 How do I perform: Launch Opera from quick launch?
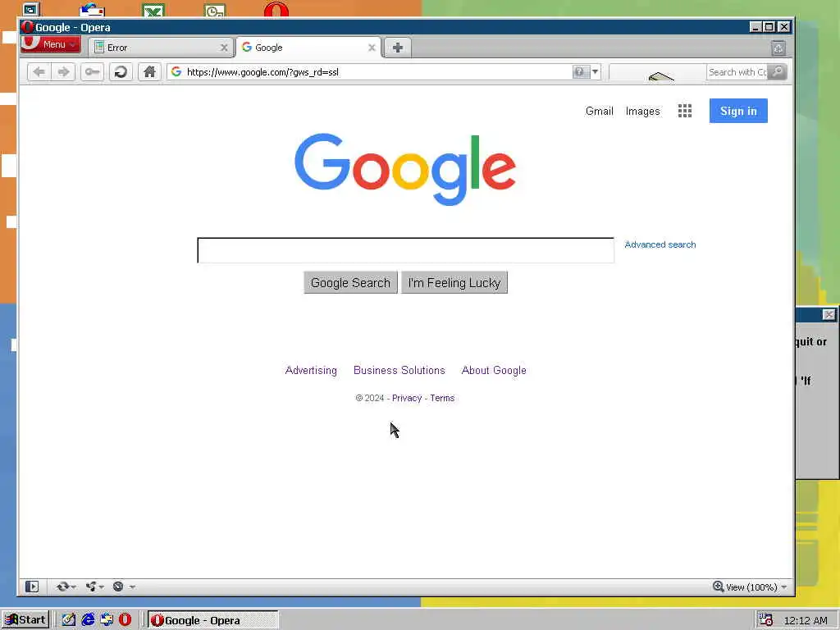tap(125, 620)
